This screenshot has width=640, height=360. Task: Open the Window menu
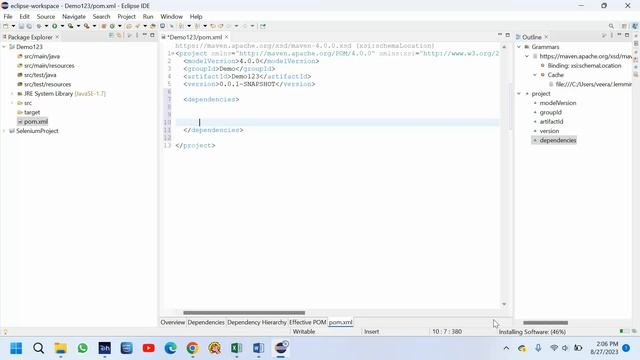tap(171, 17)
